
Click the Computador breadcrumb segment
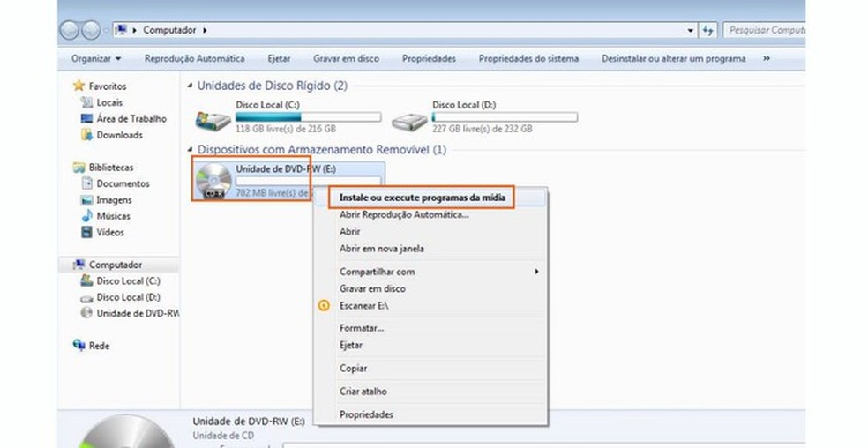tap(169, 30)
